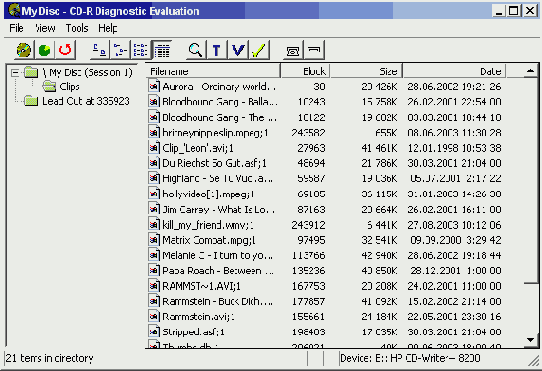Click the Device HP CD-Writer status text
This screenshot has height=371, width=542.
tap(410, 358)
